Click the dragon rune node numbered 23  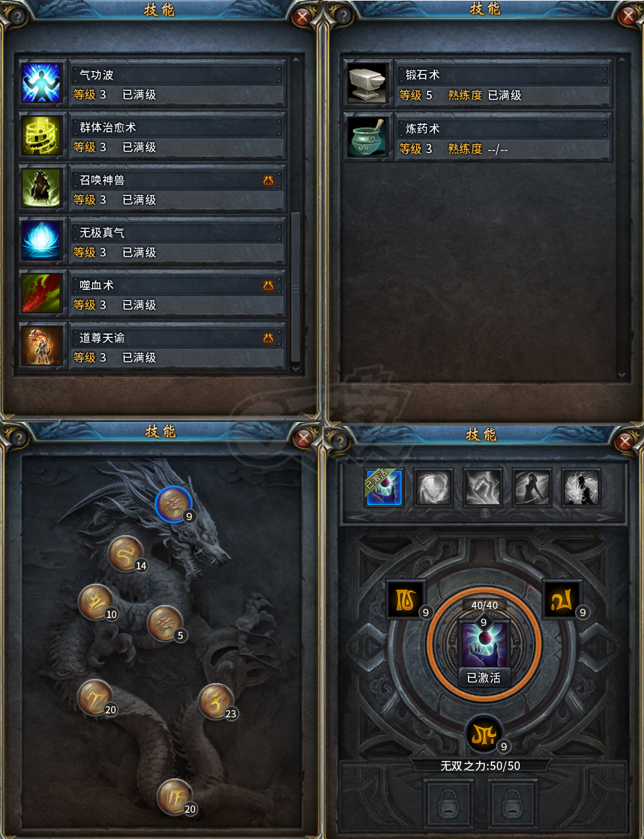tap(215, 702)
